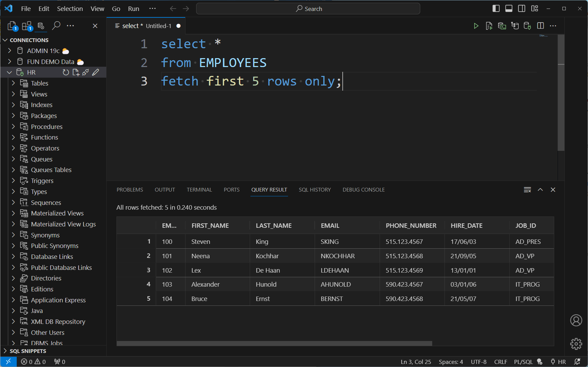Open the File menu
Screen dimensions: 588x367
pyautogui.click(x=26, y=9)
